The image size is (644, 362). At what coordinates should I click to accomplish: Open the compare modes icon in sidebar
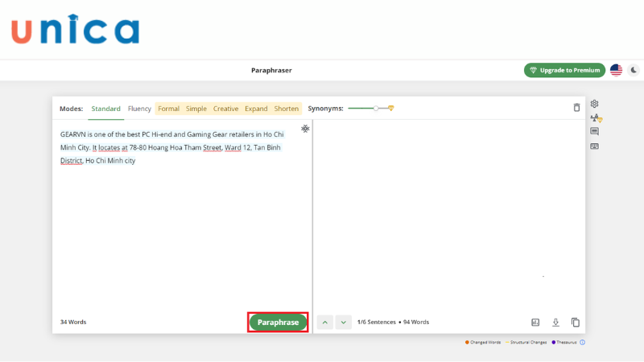click(x=595, y=118)
